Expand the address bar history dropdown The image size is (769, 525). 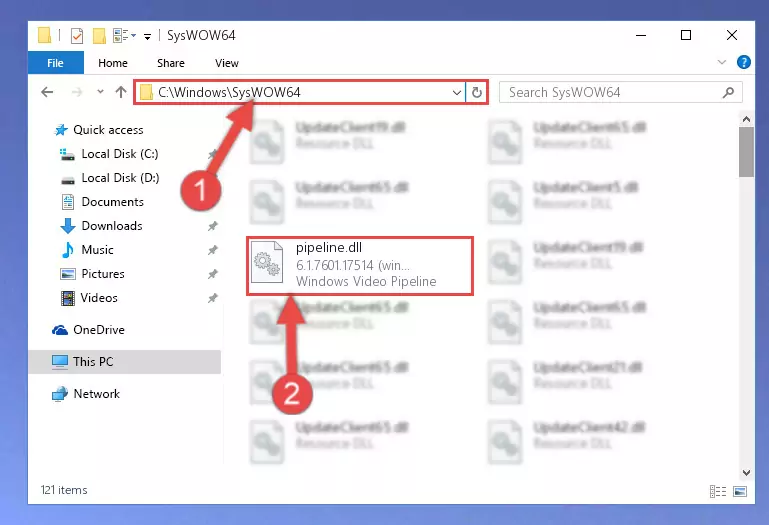pyautogui.click(x=457, y=92)
